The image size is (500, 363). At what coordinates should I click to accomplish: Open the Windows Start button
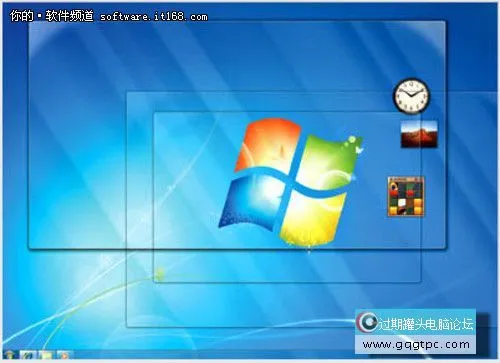click(9, 355)
